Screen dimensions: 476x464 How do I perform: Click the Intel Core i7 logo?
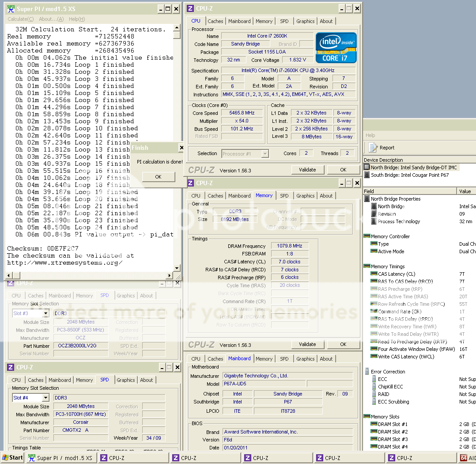tap(336, 47)
